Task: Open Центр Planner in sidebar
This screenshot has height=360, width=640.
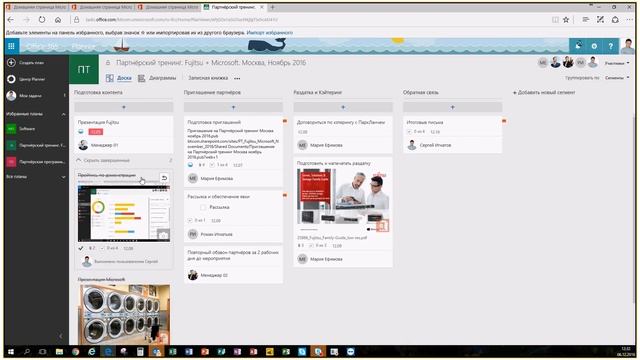Action: (x=32, y=79)
